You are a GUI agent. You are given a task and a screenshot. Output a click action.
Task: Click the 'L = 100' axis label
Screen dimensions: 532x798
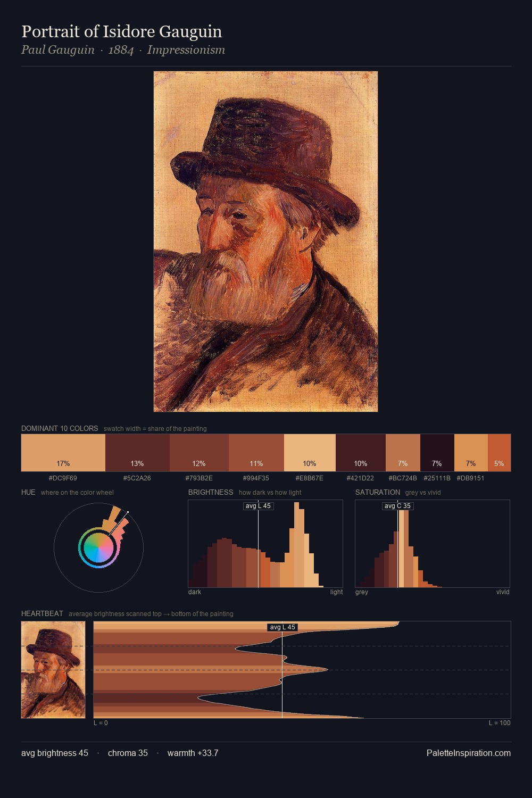pos(500,723)
